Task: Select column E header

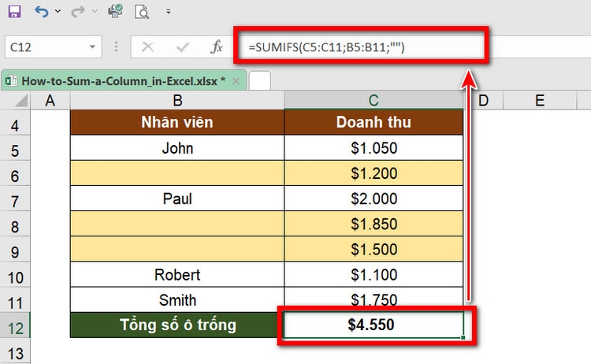Action: click(x=540, y=101)
